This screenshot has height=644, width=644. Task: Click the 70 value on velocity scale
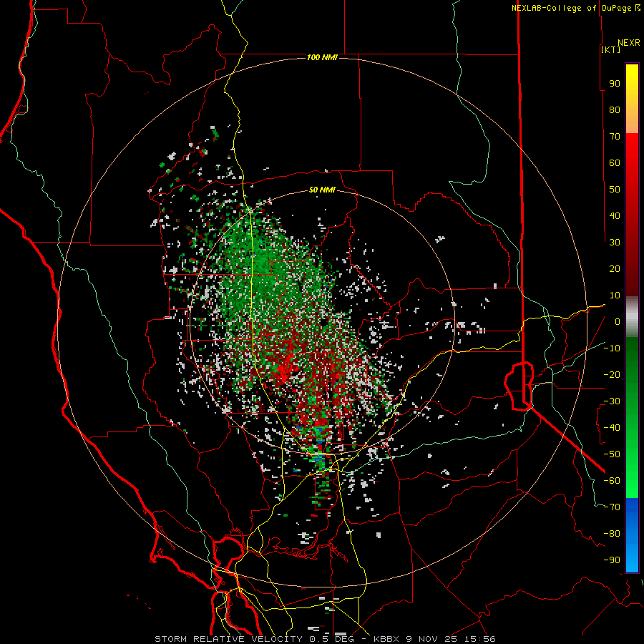[615, 137]
